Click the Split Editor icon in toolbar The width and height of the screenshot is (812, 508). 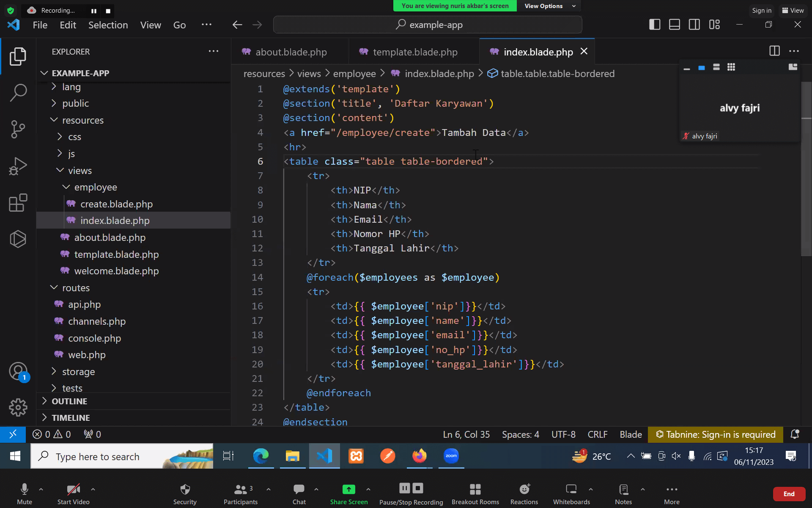click(x=775, y=52)
